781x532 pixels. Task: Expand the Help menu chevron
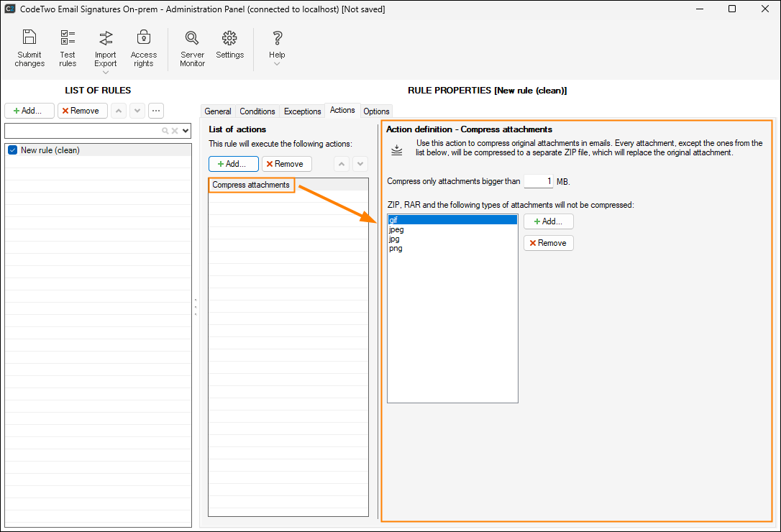[277, 64]
